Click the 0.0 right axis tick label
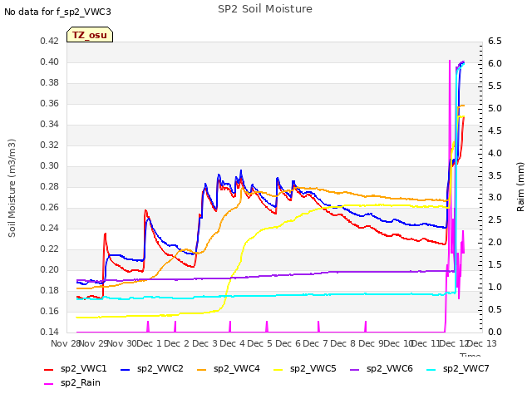Screen dimensions: 532x399 click(495, 332)
